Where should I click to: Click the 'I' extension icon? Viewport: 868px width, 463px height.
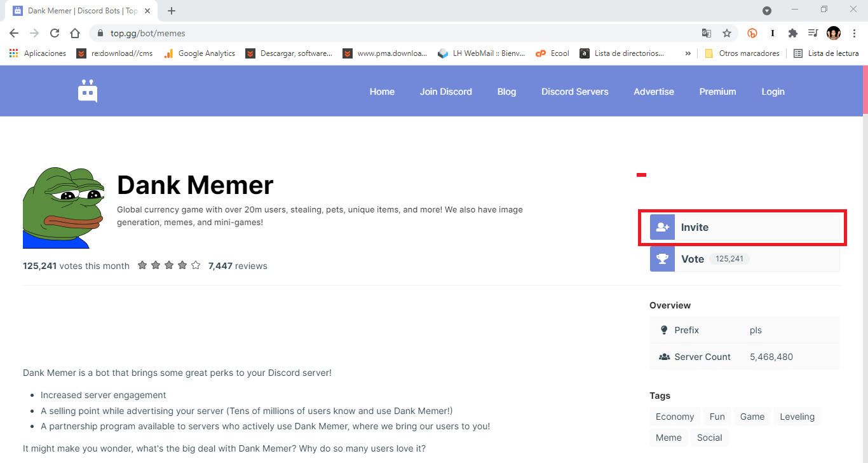[x=773, y=33]
